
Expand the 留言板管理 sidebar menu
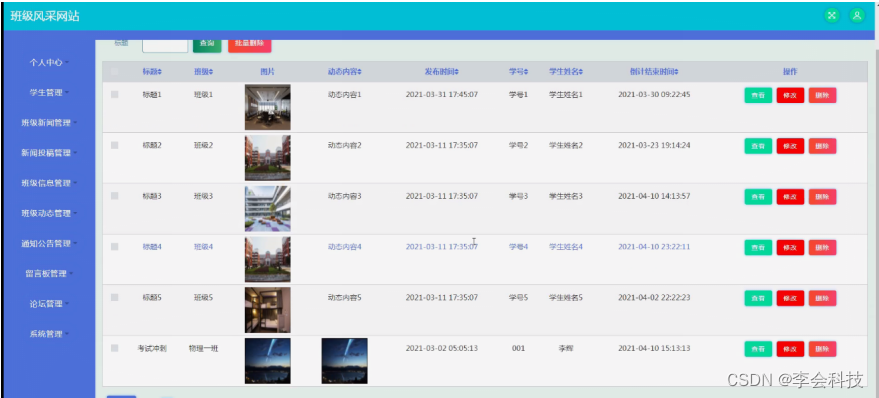(x=49, y=274)
